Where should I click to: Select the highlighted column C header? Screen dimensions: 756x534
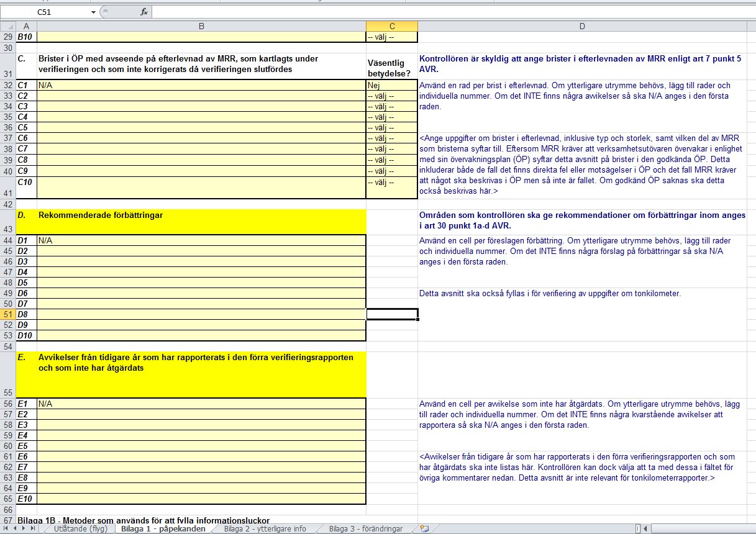(x=392, y=26)
